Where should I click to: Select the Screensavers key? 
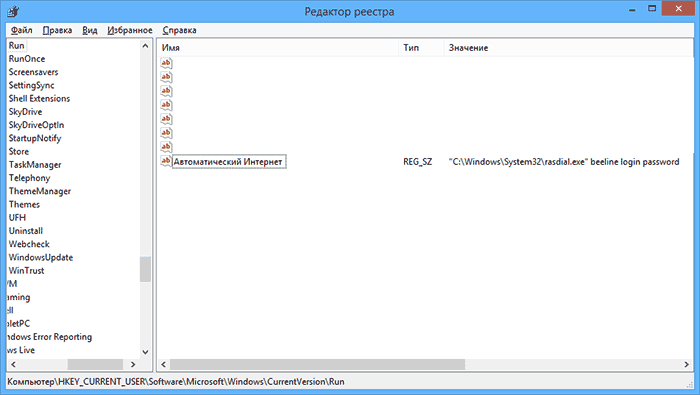tap(33, 72)
